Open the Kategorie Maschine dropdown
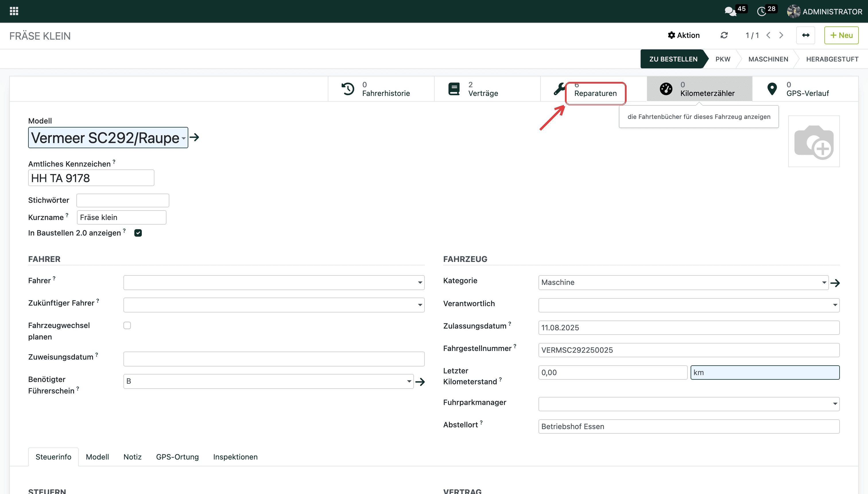This screenshot has width=868, height=494. [x=683, y=283]
